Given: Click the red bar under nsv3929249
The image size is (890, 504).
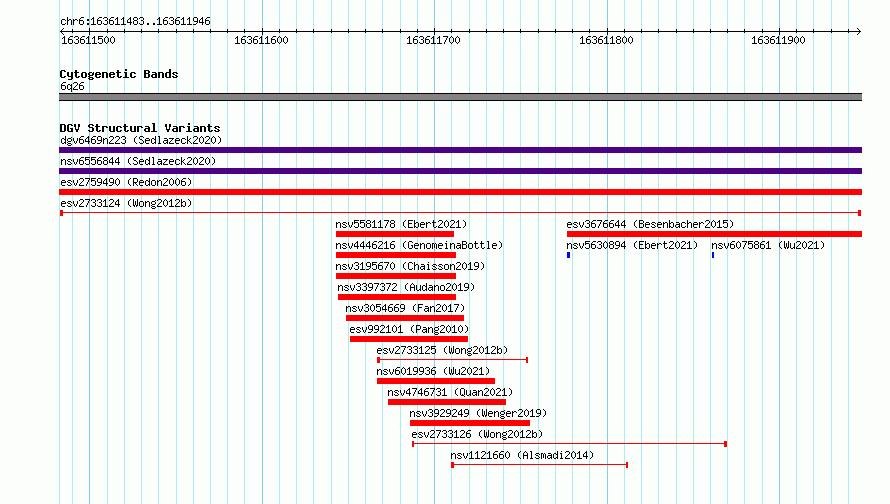Looking at the screenshot, I should coord(469,423).
